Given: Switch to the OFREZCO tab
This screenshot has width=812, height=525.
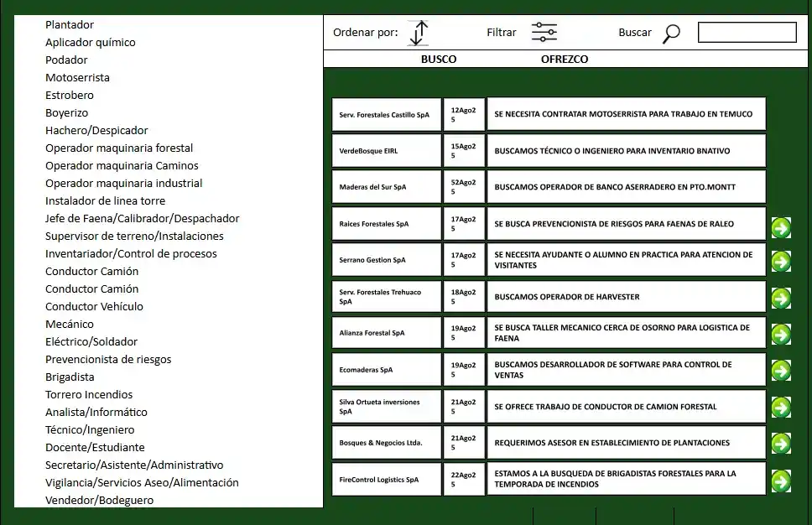Looking at the screenshot, I should [565, 60].
